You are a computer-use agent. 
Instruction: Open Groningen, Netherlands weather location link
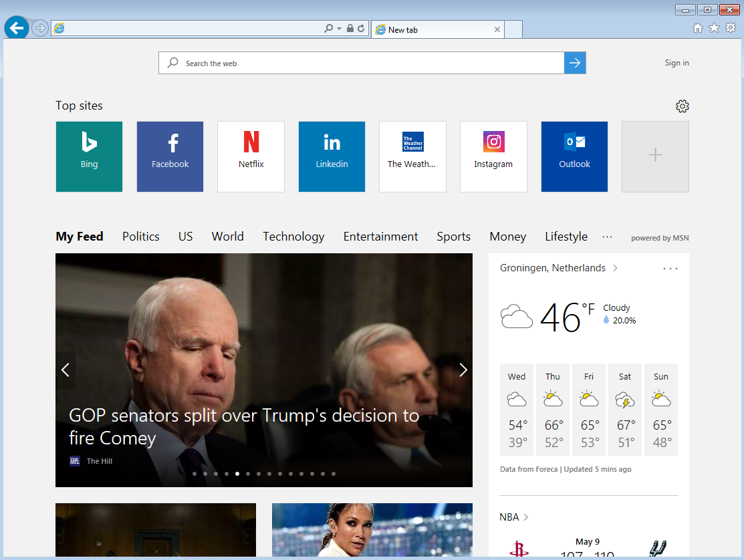pyautogui.click(x=553, y=268)
